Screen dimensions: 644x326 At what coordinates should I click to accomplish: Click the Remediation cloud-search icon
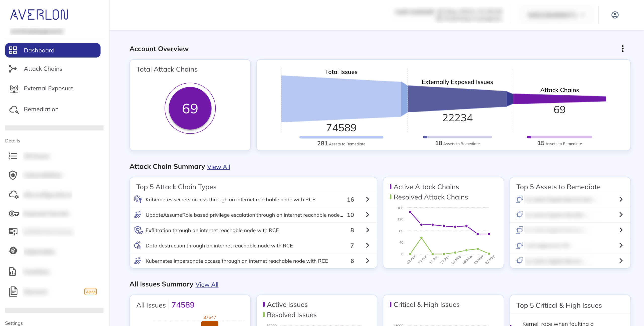point(14,109)
